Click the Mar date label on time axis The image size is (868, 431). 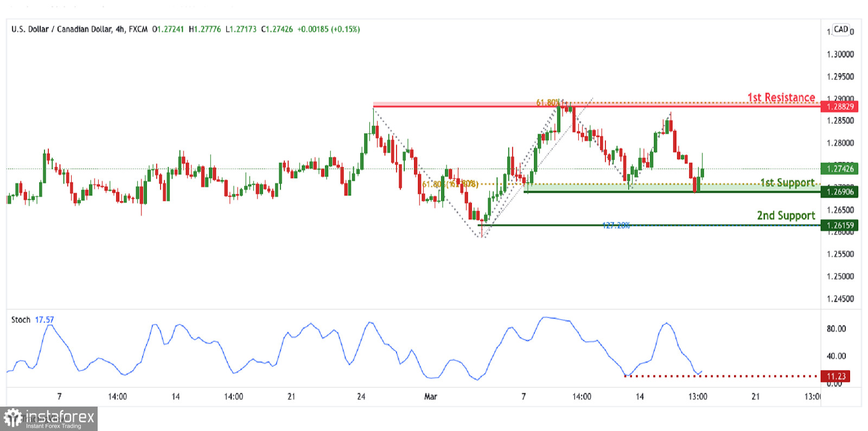coord(430,397)
